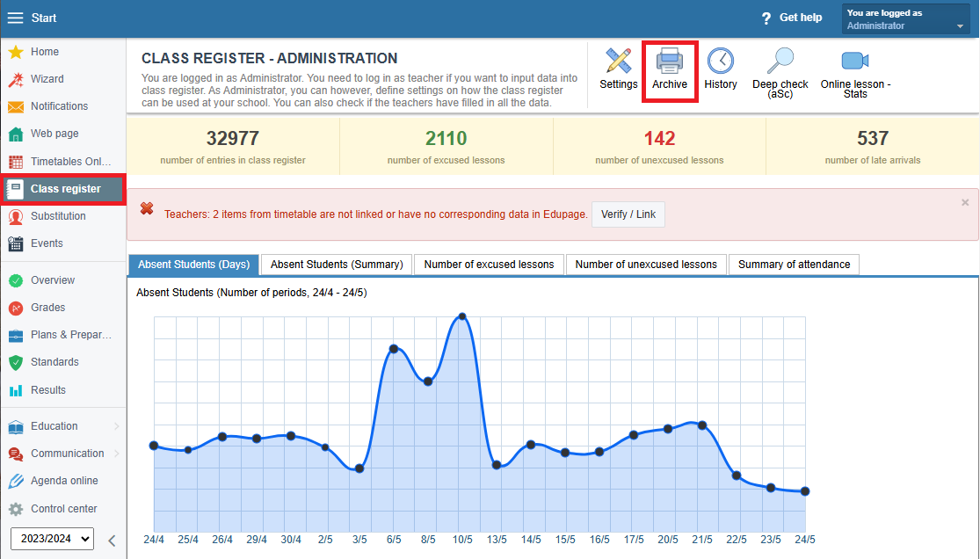Open the Archive printer icon

click(x=670, y=61)
